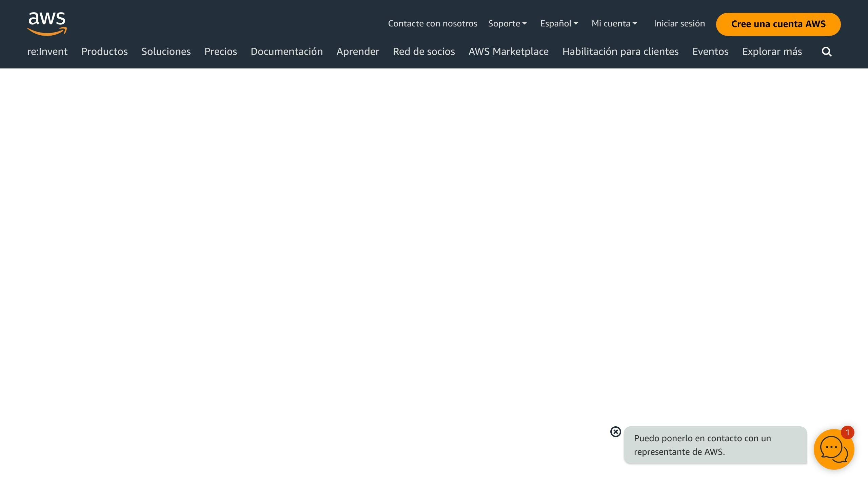Expand the Soporte dropdown
This screenshot has width=868, height=488.
coord(508,23)
